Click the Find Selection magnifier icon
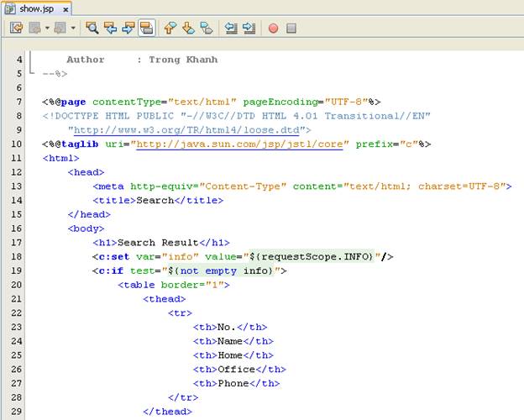Viewport: 524px width, 420px height. pos(92,28)
